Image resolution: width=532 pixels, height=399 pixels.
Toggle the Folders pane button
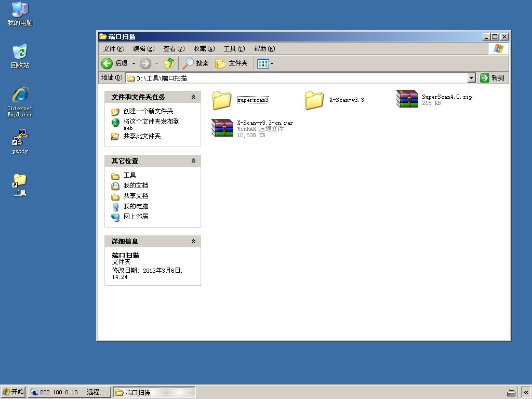pyautogui.click(x=231, y=63)
